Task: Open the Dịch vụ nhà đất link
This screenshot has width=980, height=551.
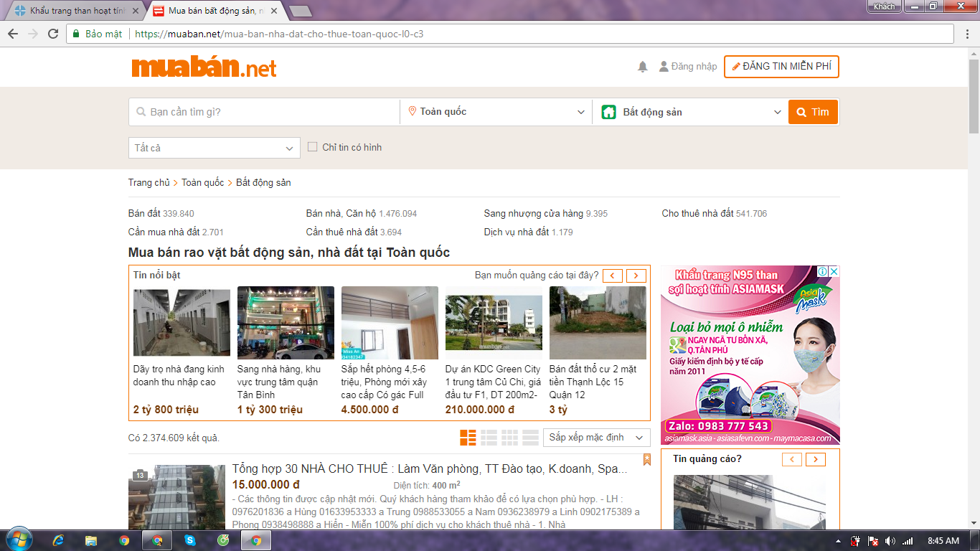Action: (517, 232)
